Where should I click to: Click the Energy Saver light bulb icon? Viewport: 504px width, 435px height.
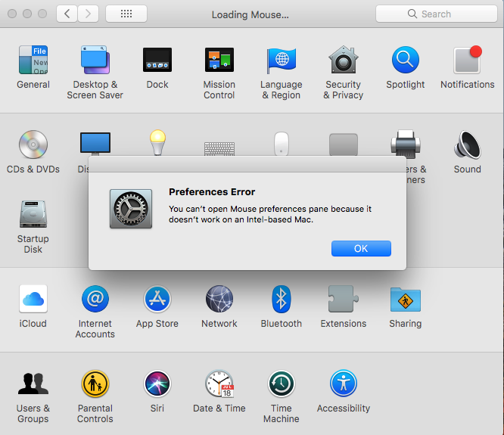click(157, 142)
